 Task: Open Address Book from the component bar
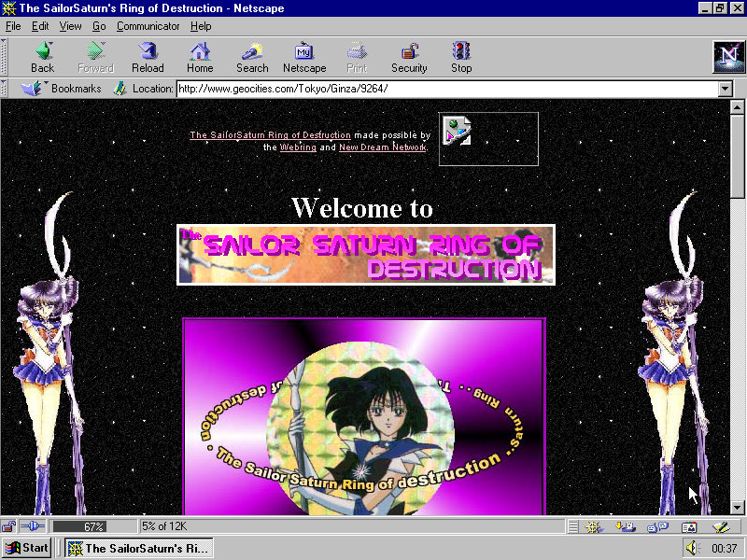689,526
